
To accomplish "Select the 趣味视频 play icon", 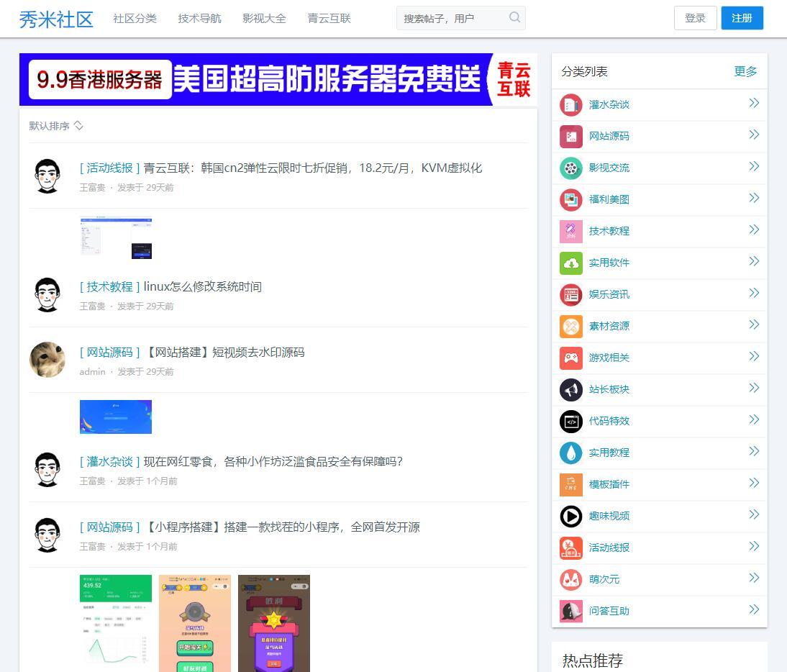I will point(570,517).
